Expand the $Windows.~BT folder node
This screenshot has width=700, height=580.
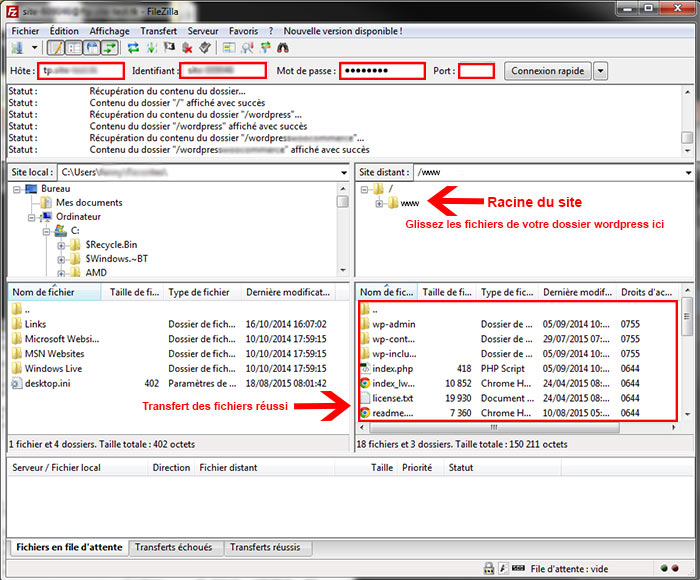(x=61, y=259)
